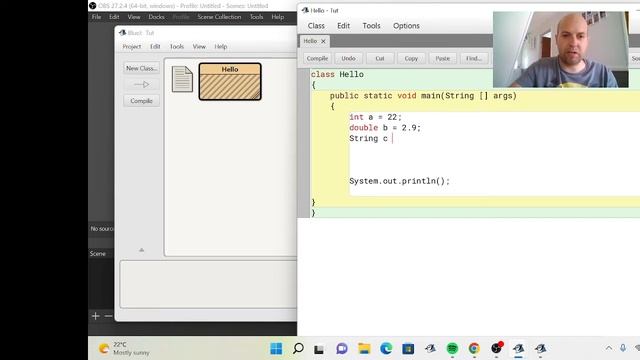Expand the BlueJ object bench triangle
The height and width of the screenshot is (360, 640).
(x=142, y=250)
